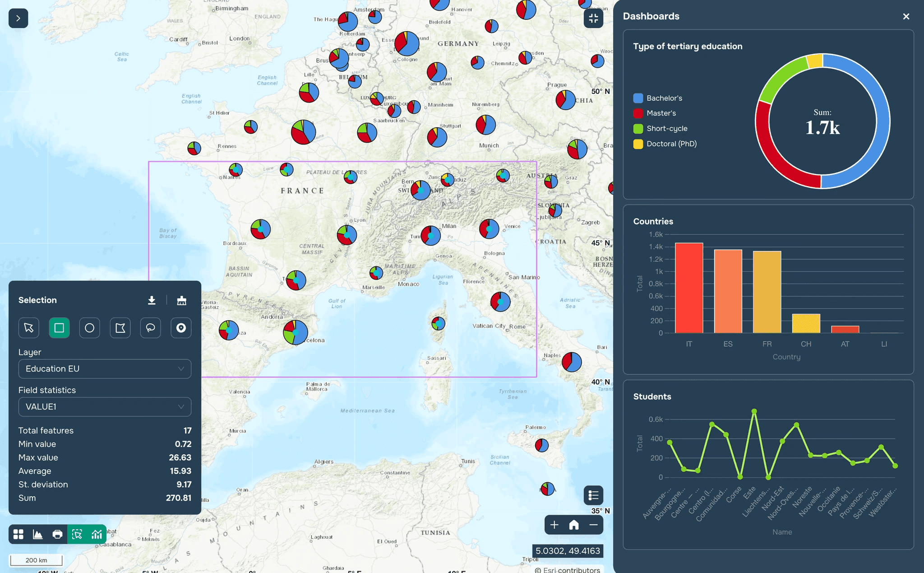Viewport: 924px width, 573px height.
Task: Open the elevation profile area-chart tool
Action: [38, 535]
